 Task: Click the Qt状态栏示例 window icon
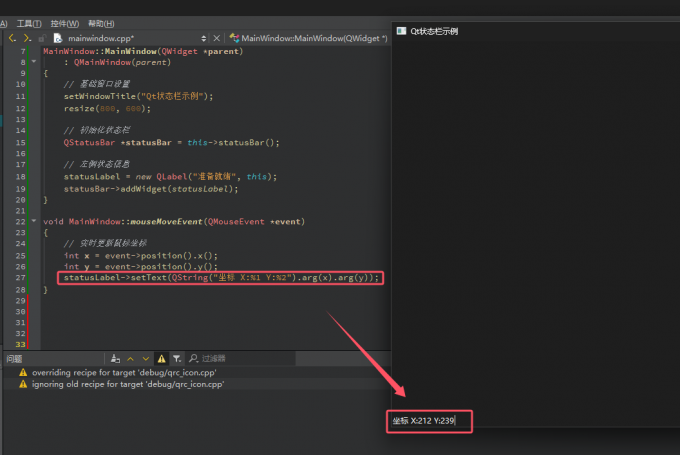tap(402, 31)
